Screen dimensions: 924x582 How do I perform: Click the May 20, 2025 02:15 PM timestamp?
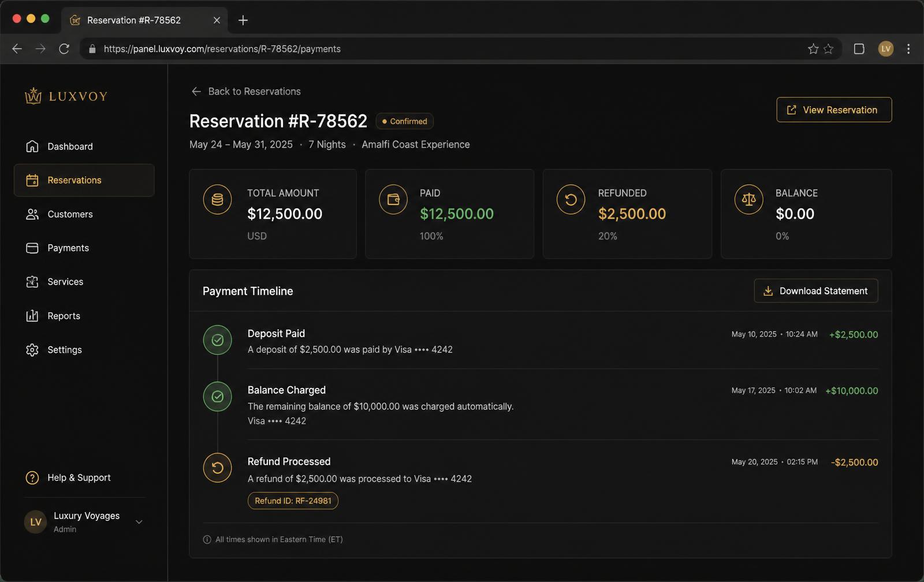click(x=774, y=462)
